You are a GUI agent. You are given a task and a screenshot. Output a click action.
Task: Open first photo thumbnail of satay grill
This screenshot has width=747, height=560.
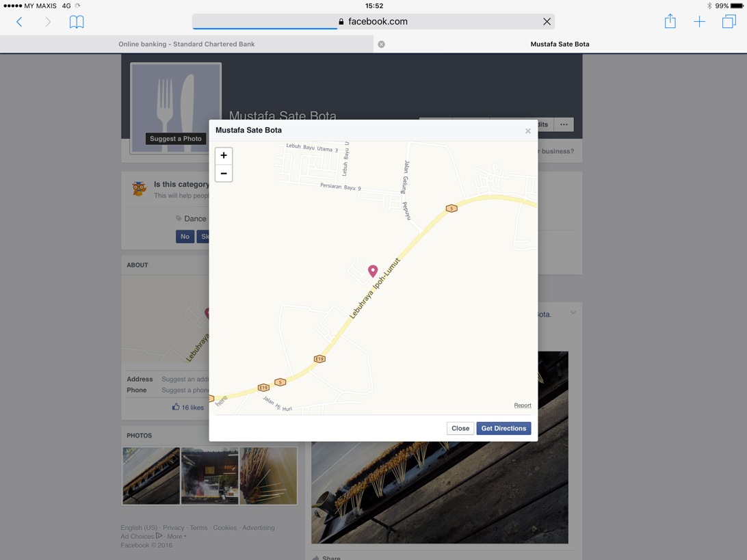(x=151, y=476)
